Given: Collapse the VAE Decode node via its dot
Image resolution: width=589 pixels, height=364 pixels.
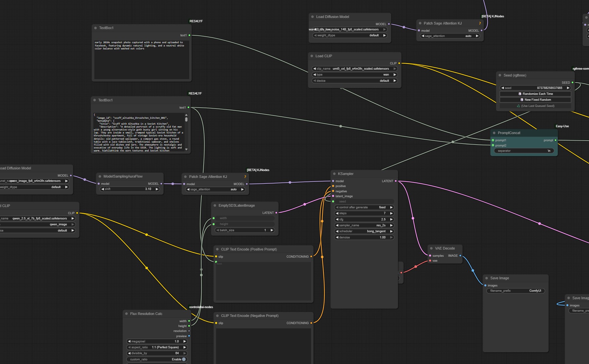Looking at the screenshot, I should (x=431, y=248).
